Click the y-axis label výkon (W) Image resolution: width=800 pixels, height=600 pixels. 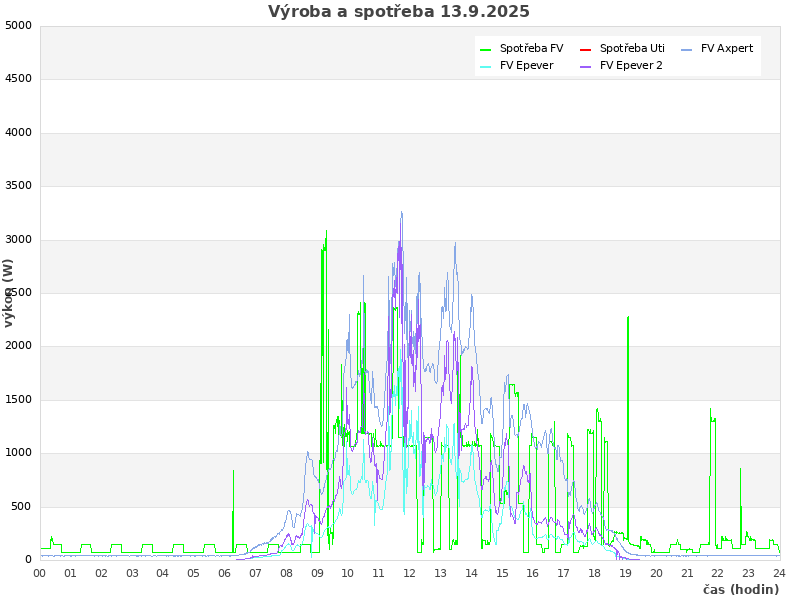click(9, 292)
